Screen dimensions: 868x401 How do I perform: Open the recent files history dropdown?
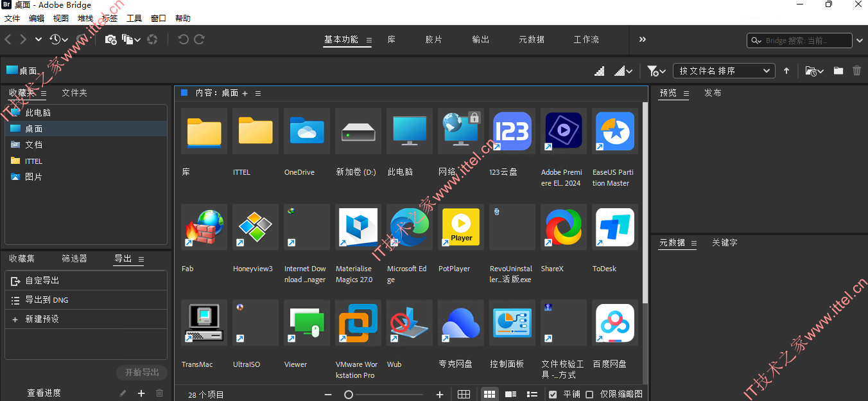58,40
